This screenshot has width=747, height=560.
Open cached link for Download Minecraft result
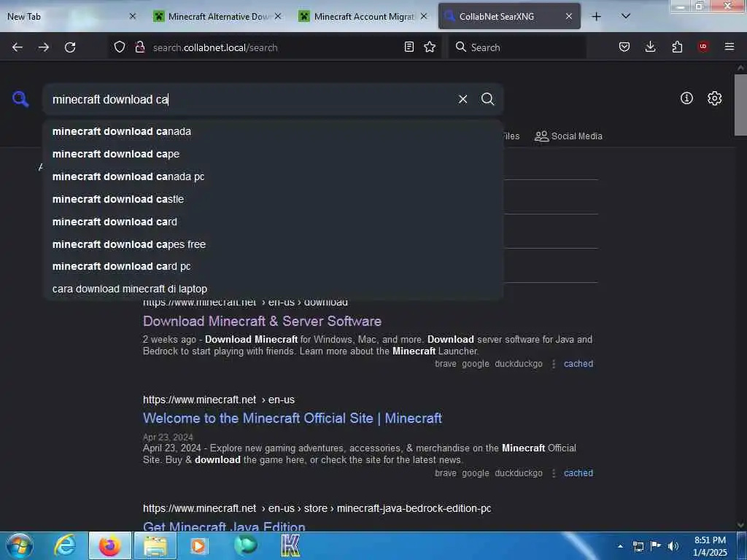pos(578,364)
